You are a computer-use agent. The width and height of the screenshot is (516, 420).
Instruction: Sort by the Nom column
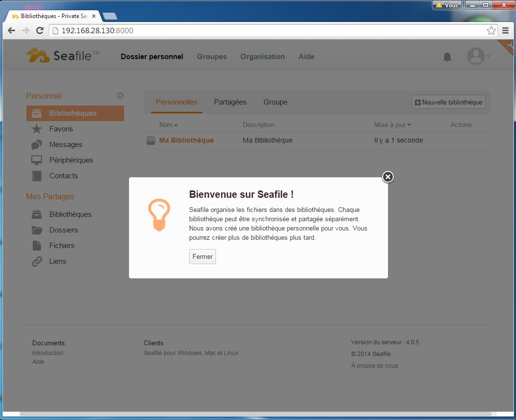[x=168, y=125]
